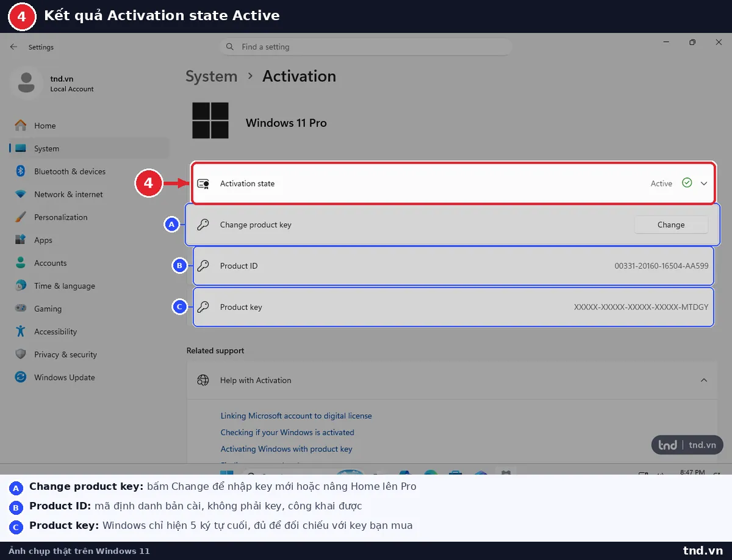The width and height of the screenshot is (732, 560).
Task: Open Network & internet Wi-Fi icon
Action: click(x=21, y=195)
